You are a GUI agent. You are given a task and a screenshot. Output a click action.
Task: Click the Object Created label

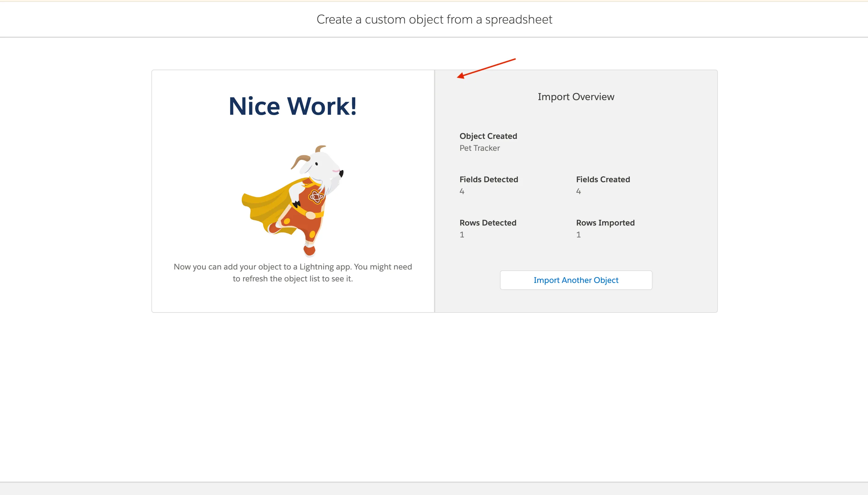(x=488, y=136)
